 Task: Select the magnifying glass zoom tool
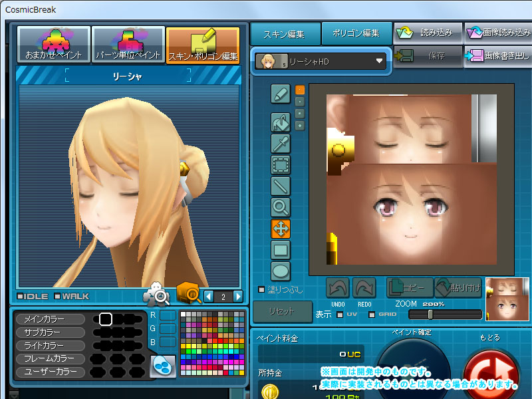tap(281, 207)
